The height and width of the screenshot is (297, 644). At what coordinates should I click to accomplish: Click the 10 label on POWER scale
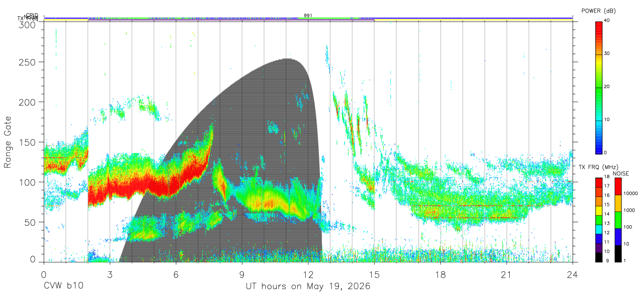(x=607, y=120)
